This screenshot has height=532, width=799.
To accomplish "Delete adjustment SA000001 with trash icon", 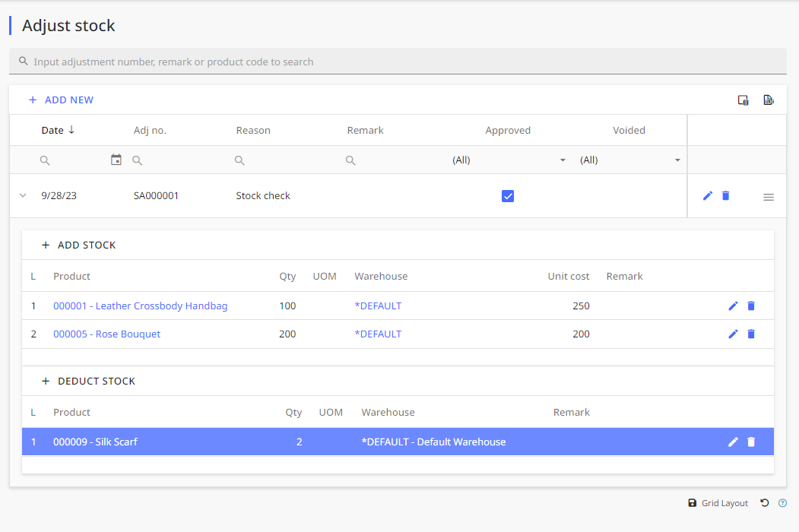I will click(725, 195).
